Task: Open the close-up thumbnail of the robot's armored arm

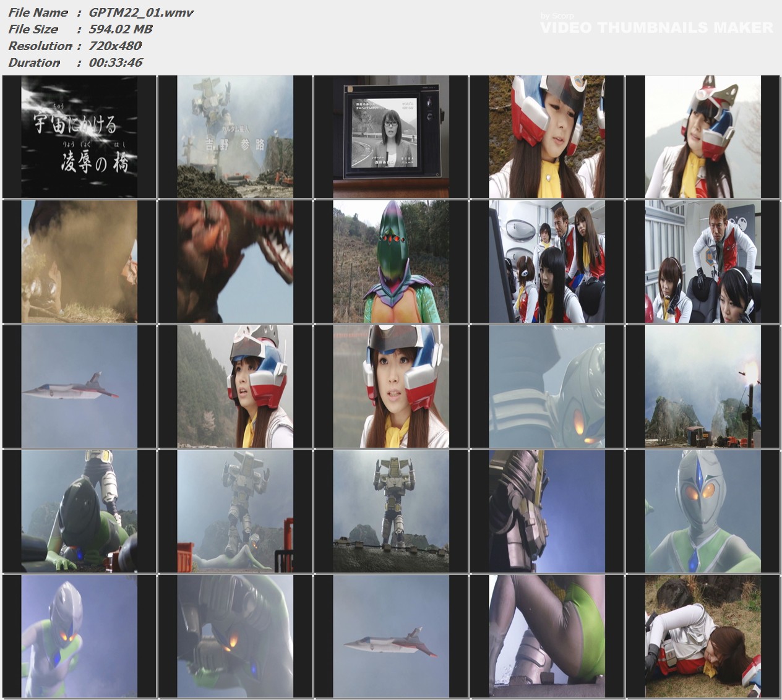Action: 547,511
